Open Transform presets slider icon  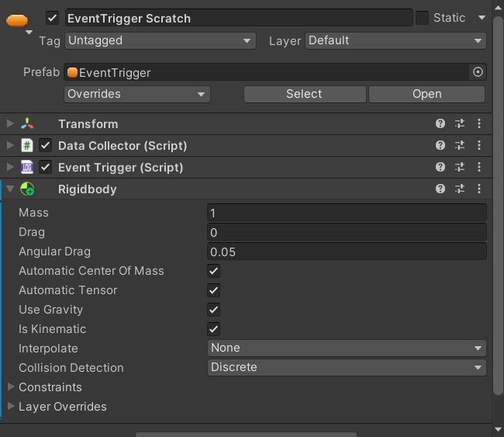pos(460,123)
